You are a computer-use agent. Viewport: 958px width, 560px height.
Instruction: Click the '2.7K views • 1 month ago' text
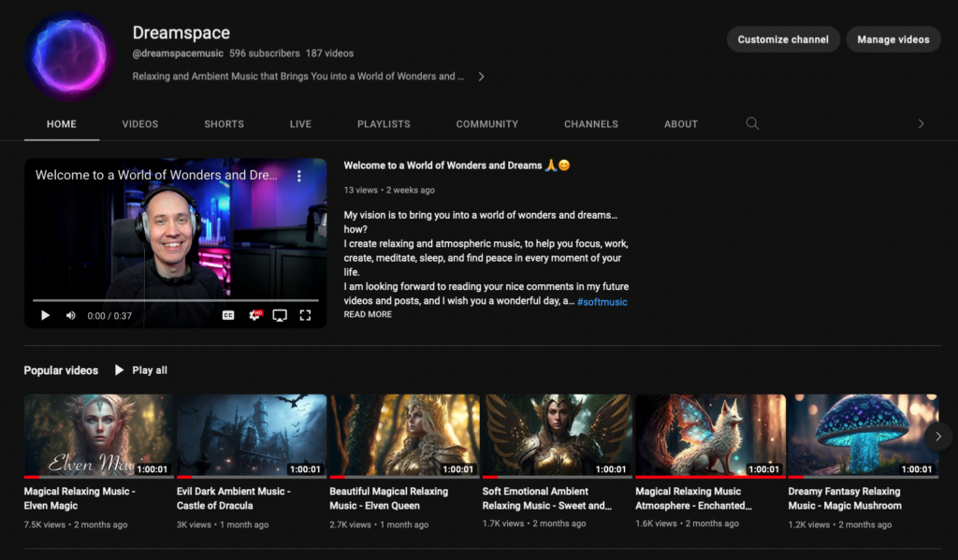(379, 524)
